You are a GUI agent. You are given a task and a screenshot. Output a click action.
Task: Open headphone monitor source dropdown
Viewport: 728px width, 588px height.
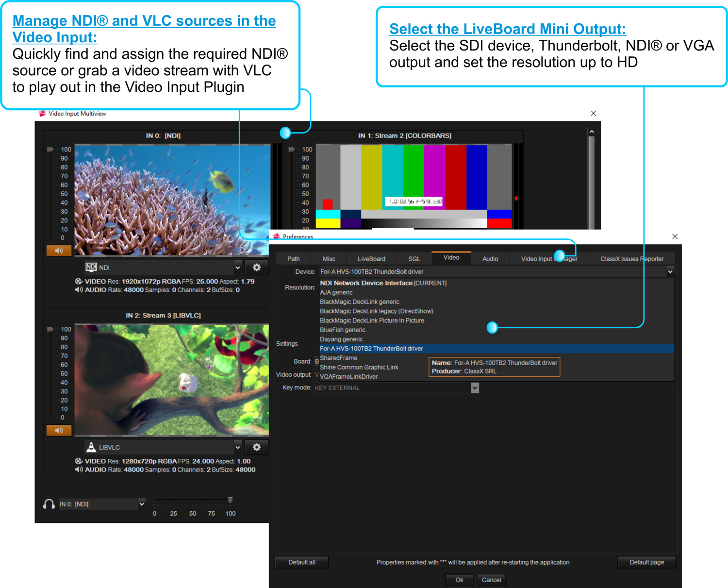pos(141,504)
